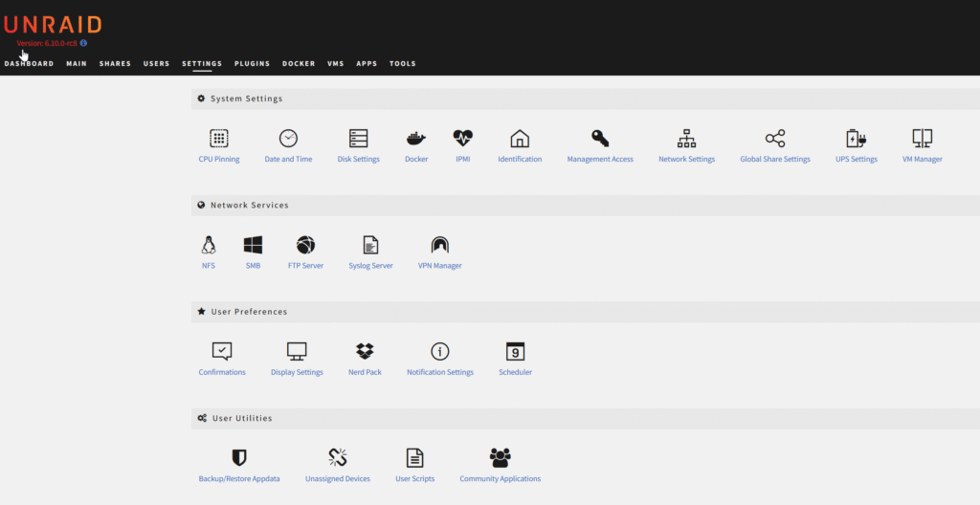Open the Scheduler calendar icon
980x505 pixels.
(515, 351)
